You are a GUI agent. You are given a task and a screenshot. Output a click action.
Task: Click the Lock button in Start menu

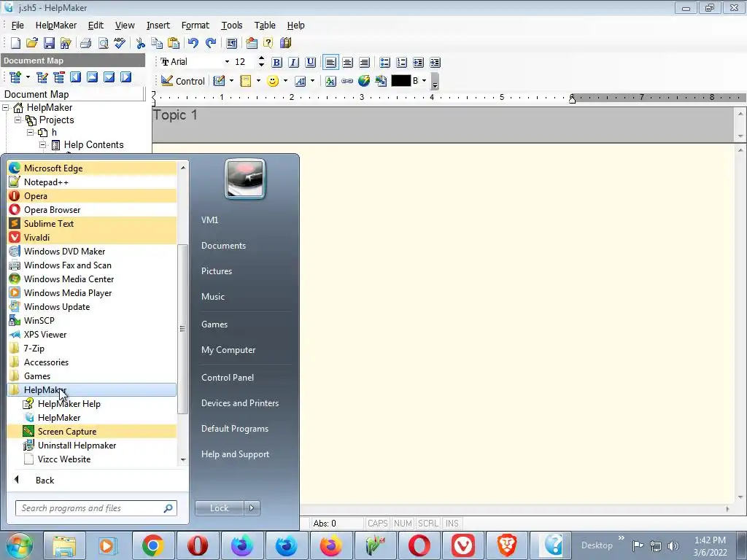coord(220,508)
